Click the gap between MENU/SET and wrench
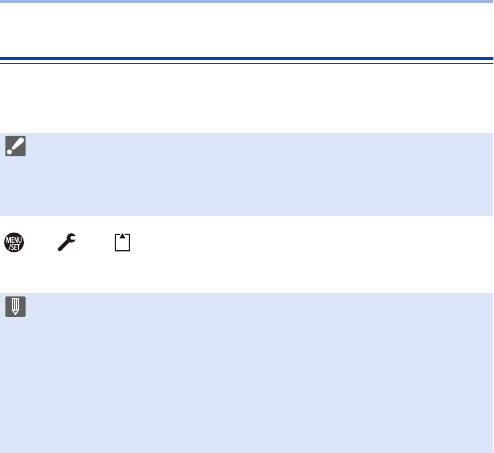This screenshot has height=453, width=494. click(x=41, y=242)
